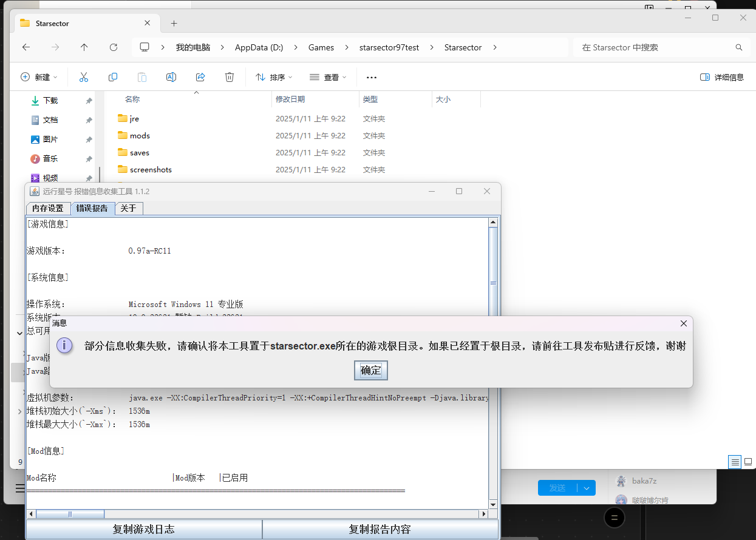Click the See more (...) toolbar icon

[372, 77]
